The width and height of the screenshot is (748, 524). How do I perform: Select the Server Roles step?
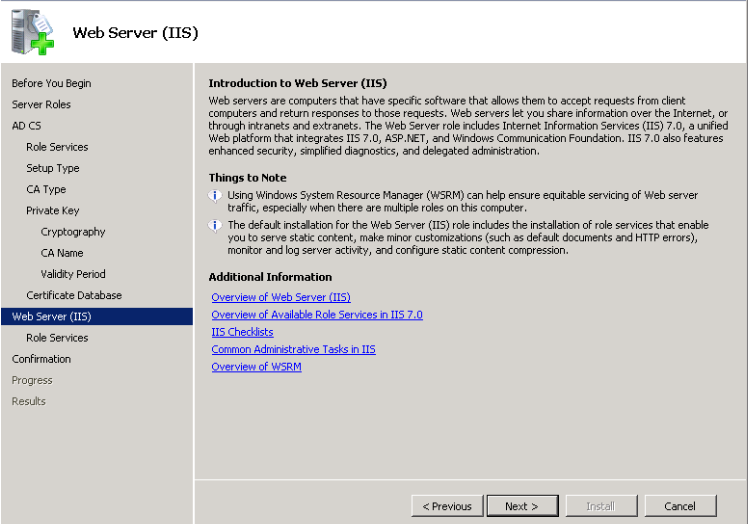41,105
